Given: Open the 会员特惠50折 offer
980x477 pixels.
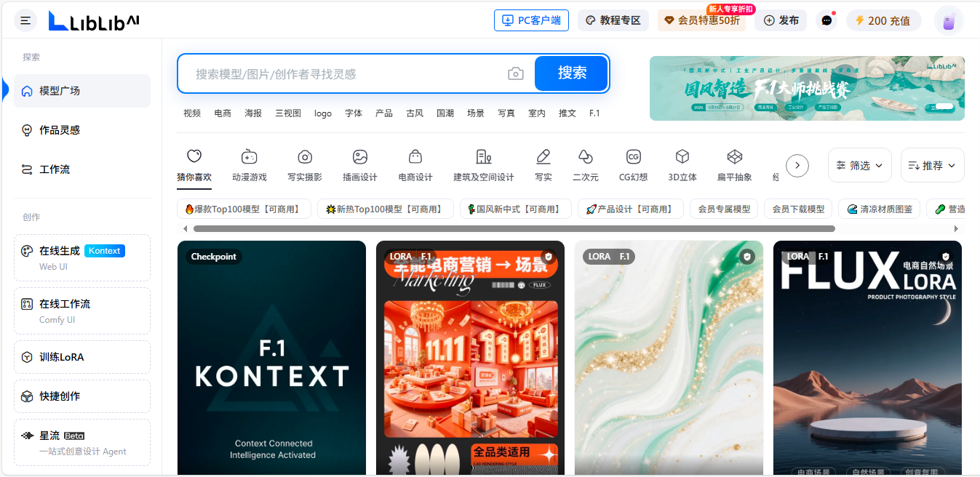Looking at the screenshot, I should [x=702, y=20].
